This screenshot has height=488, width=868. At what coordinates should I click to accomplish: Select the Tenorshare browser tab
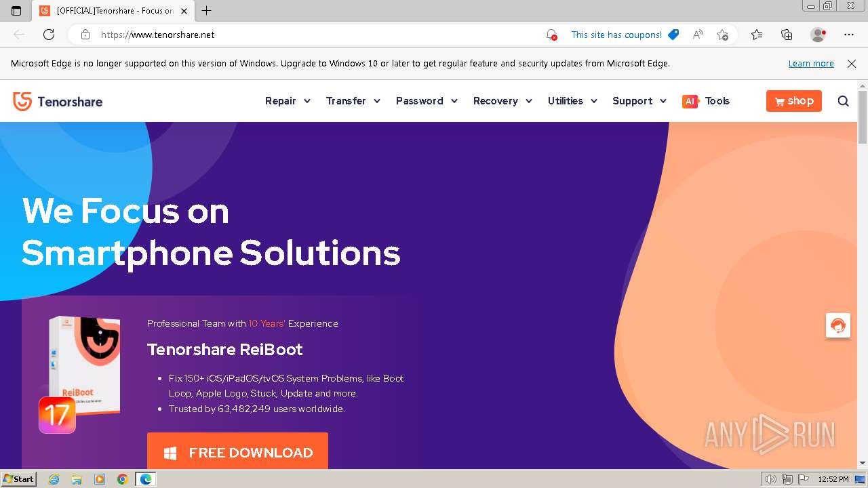point(114,11)
